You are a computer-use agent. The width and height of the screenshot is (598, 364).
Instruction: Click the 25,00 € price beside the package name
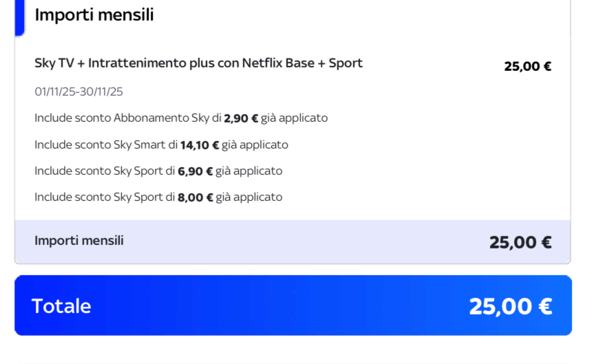pyautogui.click(x=527, y=67)
